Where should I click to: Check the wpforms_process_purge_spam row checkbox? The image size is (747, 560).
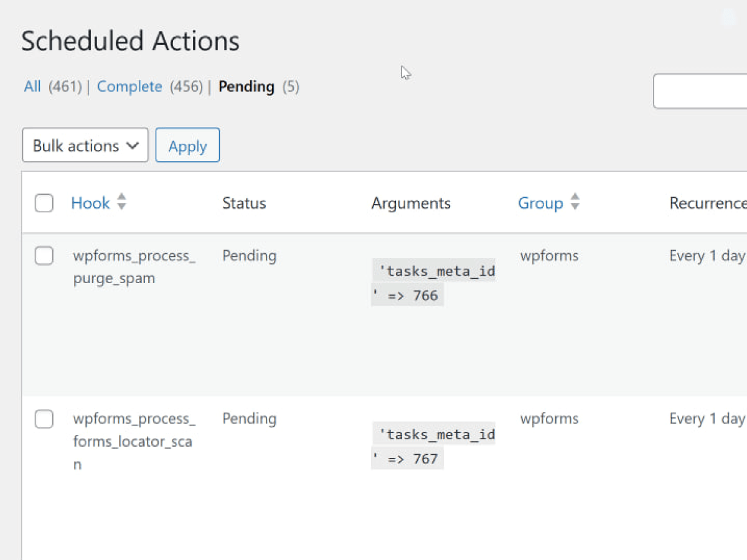click(x=44, y=256)
